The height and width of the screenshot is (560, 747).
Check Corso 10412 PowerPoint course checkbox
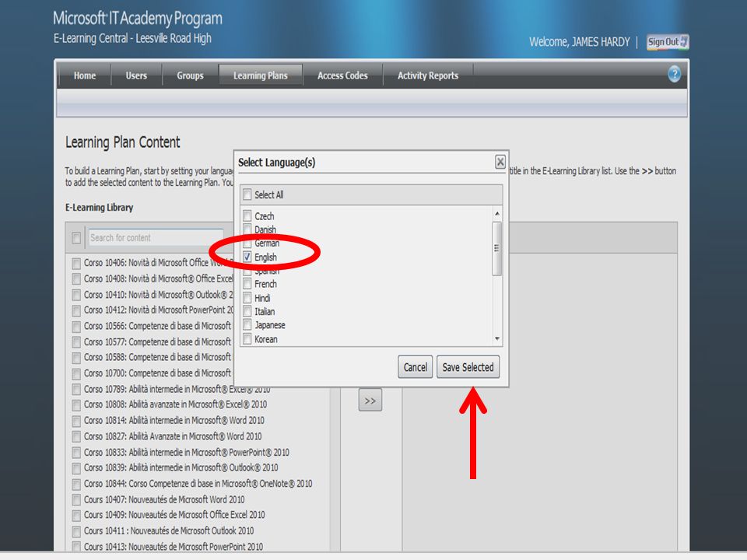(76, 310)
